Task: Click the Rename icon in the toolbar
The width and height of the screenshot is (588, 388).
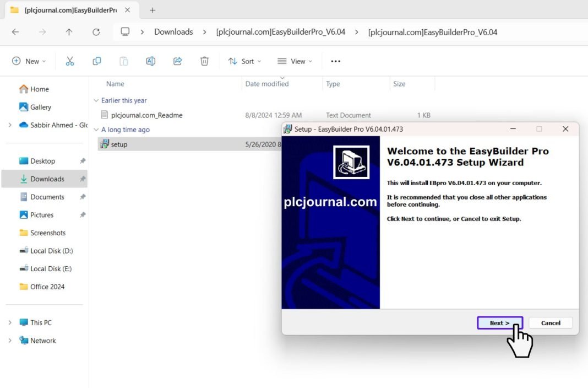Action: (x=150, y=61)
